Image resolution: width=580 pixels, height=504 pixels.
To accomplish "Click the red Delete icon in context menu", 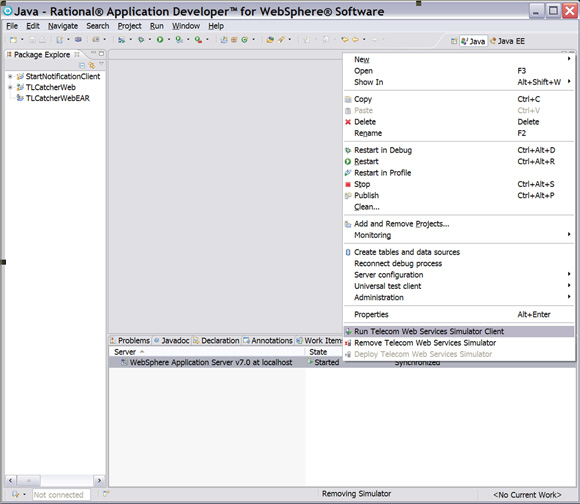I will click(x=348, y=122).
